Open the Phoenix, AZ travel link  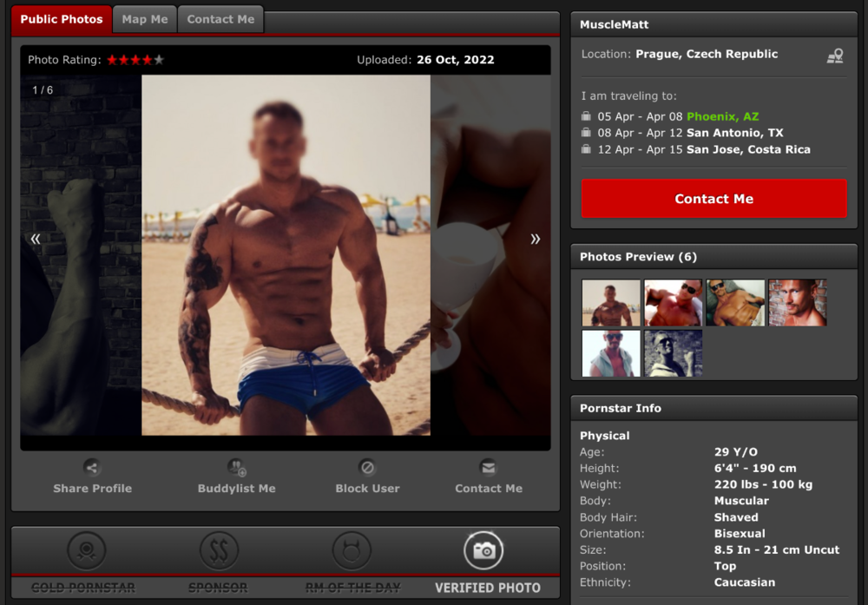pyautogui.click(x=722, y=116)
